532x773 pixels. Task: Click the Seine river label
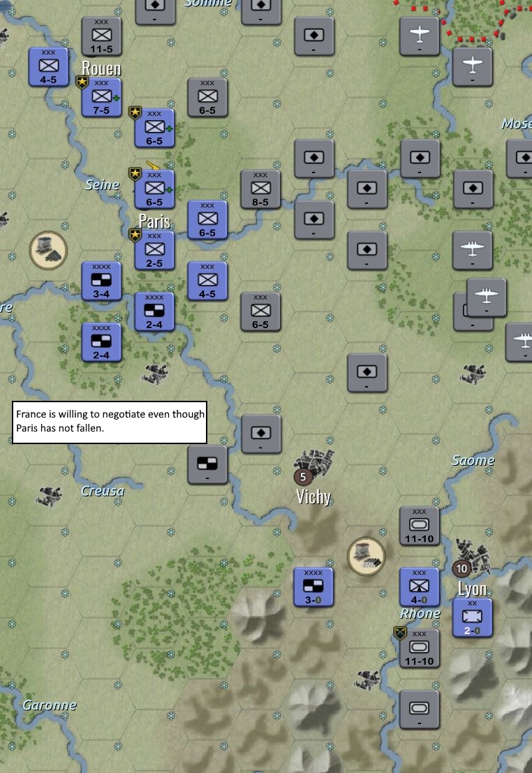pyautogui.click(x=102, y=185)
